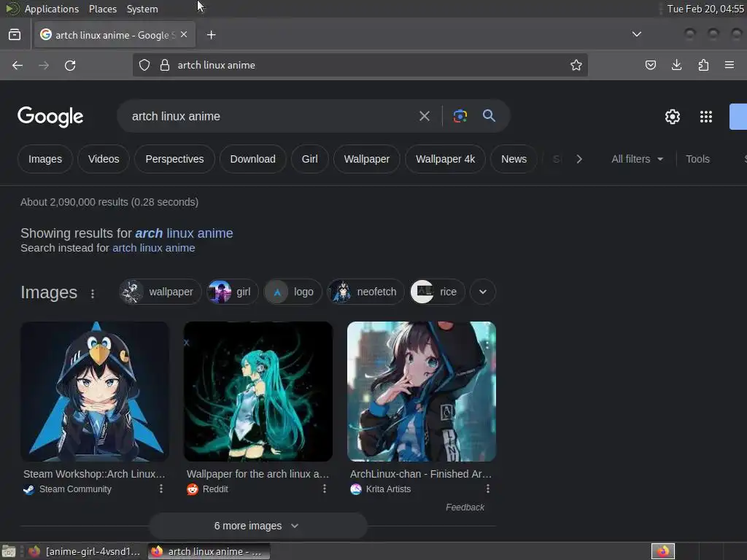
Task: Bookmark this page with the star
Action: tap(576, 65)
